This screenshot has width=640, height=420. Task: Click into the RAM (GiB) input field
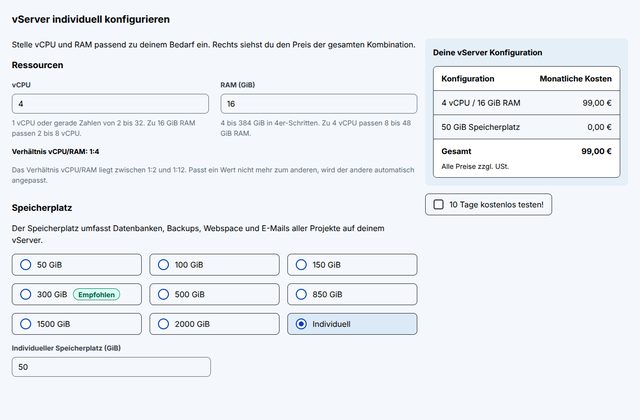pyautogui.click(x=319, y=104)
